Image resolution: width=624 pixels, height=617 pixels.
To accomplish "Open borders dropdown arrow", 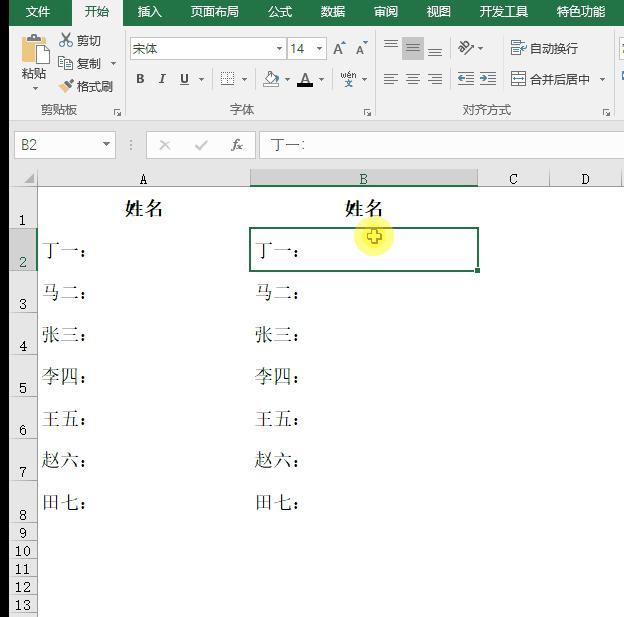I will pyautogui.click(x=244, y=79).
